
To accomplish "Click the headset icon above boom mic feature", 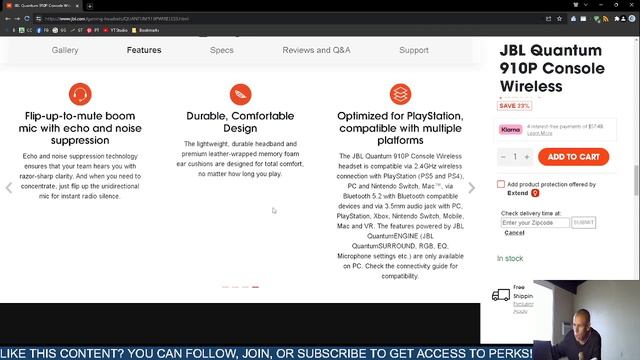I will point(80,94).
